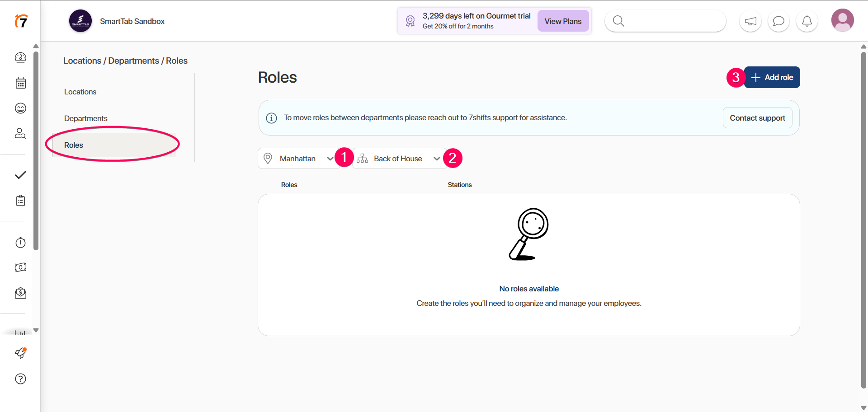Click the stopwatch time clocking icon
The width and height of the screenshot is (868, 412).
click(x=20, y=243)
